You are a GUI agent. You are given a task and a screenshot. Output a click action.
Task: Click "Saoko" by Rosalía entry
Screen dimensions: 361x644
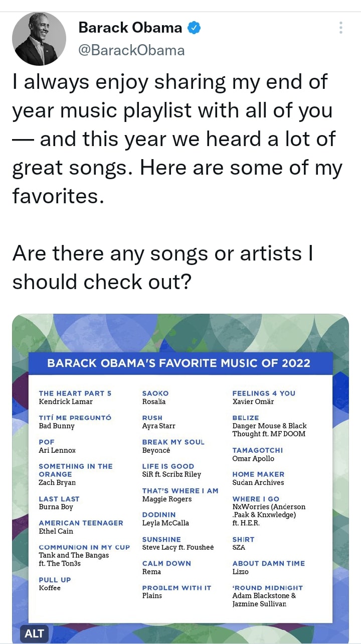(x=155, y=397)
